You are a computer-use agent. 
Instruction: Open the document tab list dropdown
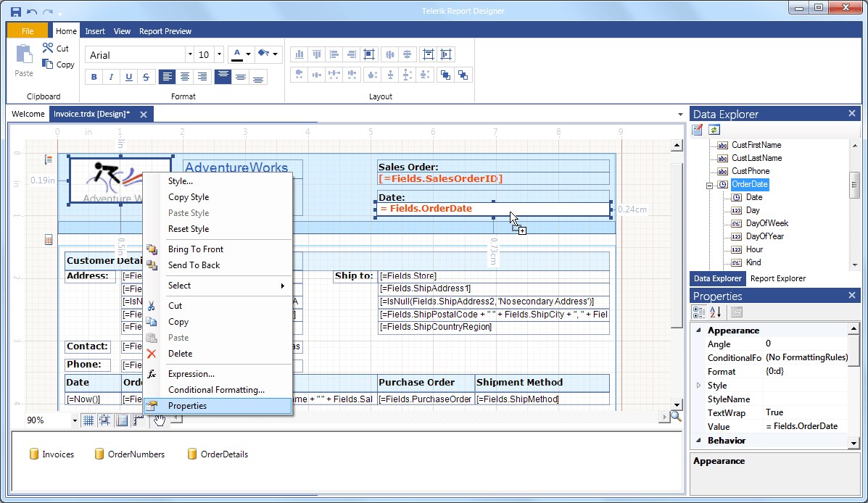pos(680,115)
